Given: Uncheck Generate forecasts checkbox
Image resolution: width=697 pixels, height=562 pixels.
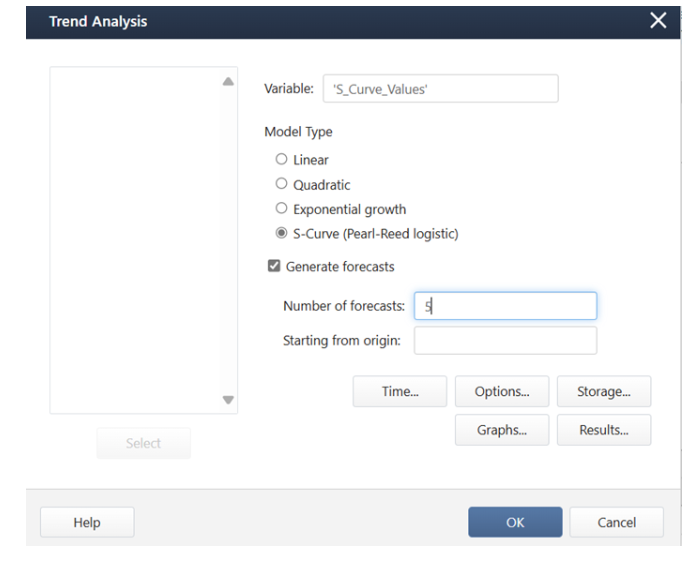Looking at the screenshot, I should tap(274, 266).
